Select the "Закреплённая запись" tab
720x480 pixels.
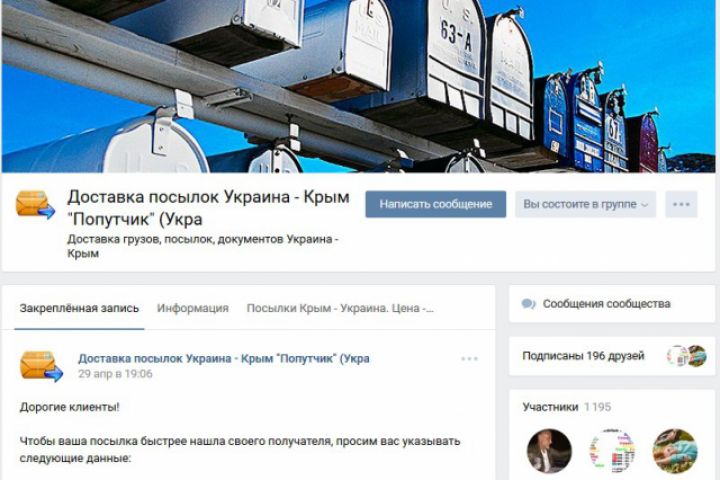(x=79, y=308)
